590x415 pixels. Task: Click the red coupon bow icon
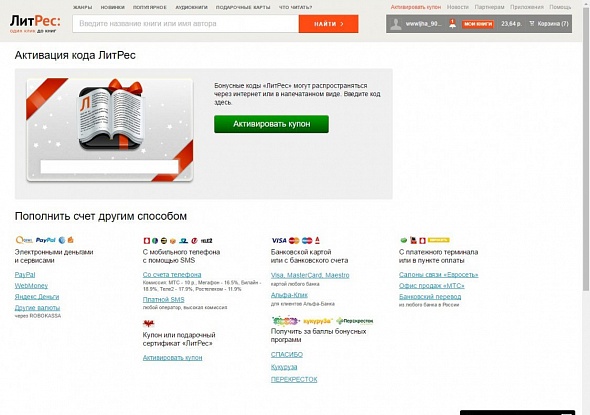point(149,323)
